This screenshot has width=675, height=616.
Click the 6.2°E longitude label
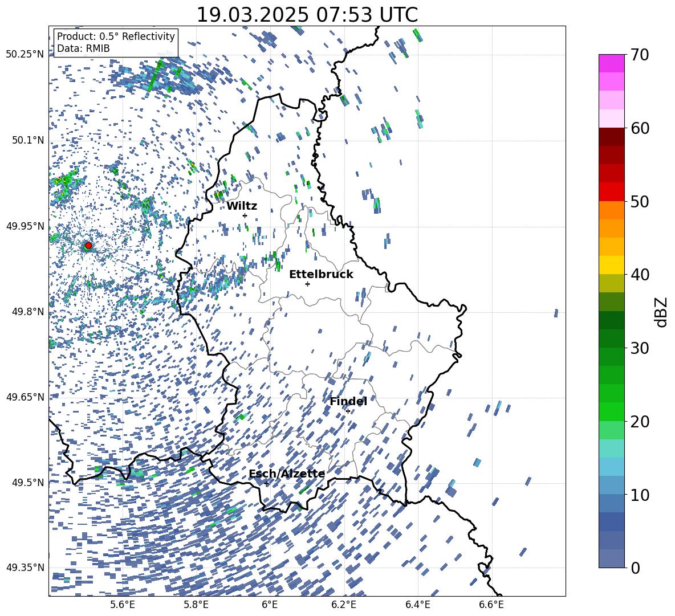pyautogui.click(x=344, y=605)
